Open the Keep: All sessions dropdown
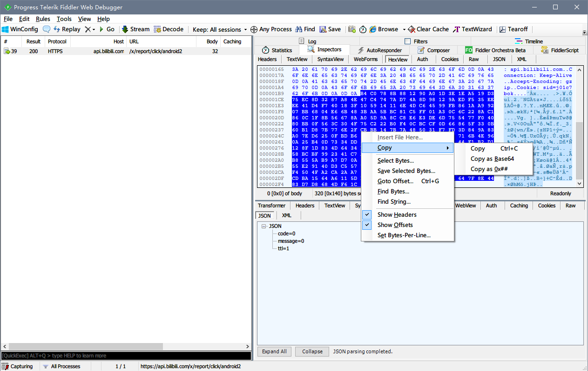The width and height of the screenshot is (588, 371). (220, 29)
